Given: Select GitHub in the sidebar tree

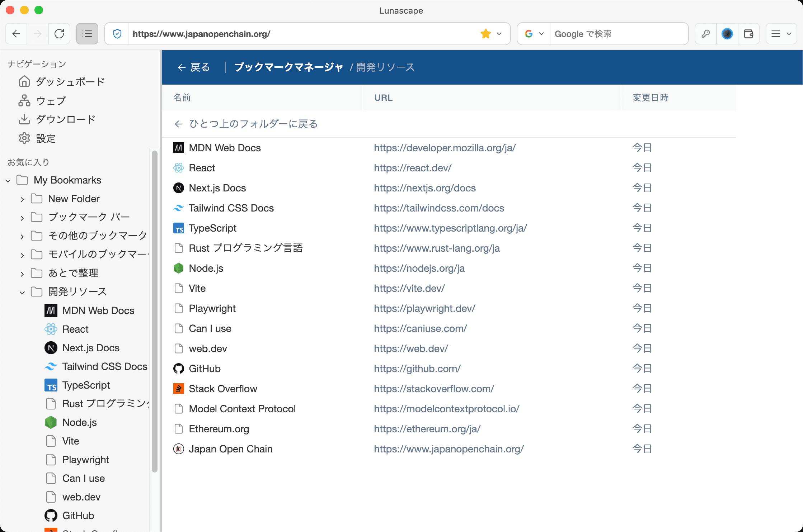Looking at the screenshot, I should [69, 516].
